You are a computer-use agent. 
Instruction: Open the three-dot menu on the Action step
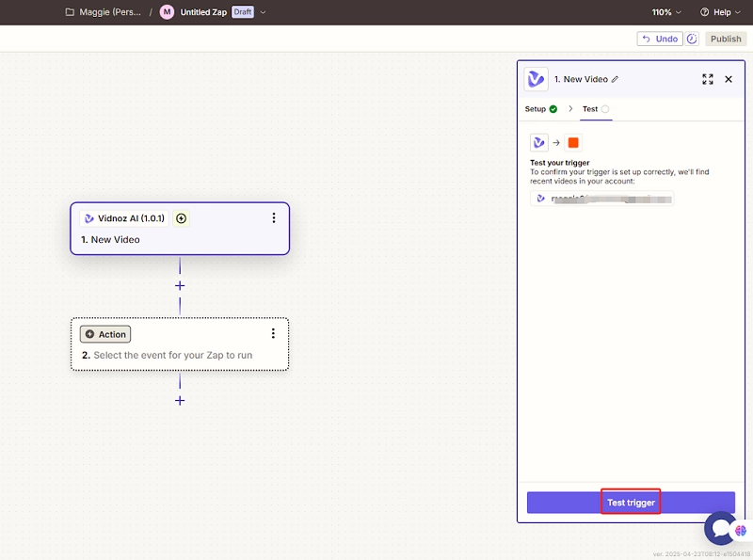[x=274, y=333]
